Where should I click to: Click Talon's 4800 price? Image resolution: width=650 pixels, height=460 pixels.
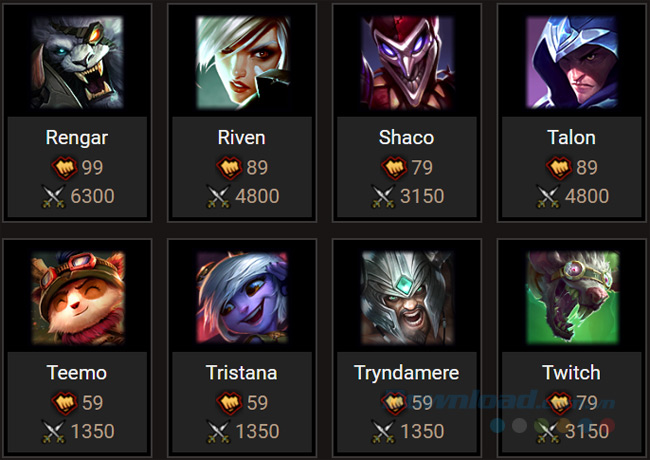587,196
